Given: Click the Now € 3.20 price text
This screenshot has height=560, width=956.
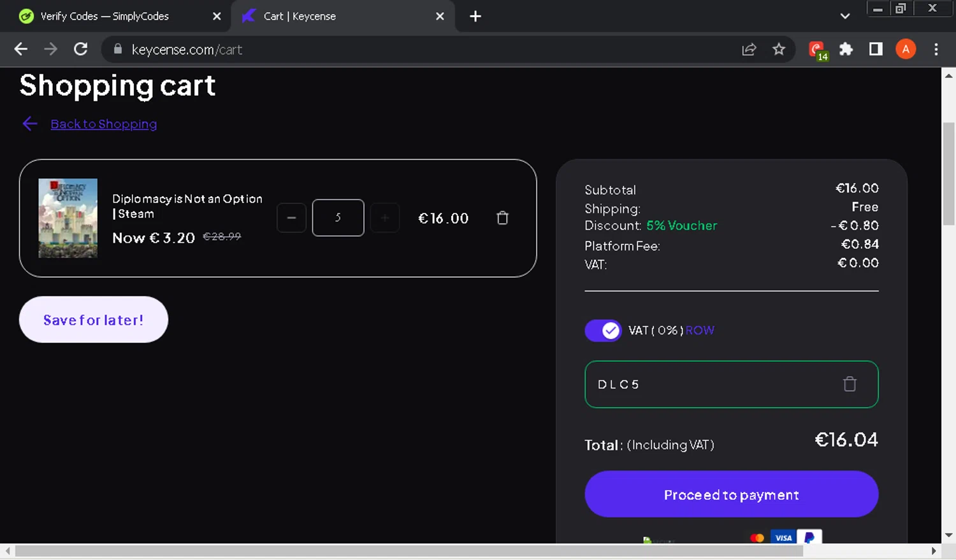Looking at the screenshot, I should pyautogui.click(x=154, y=238).
